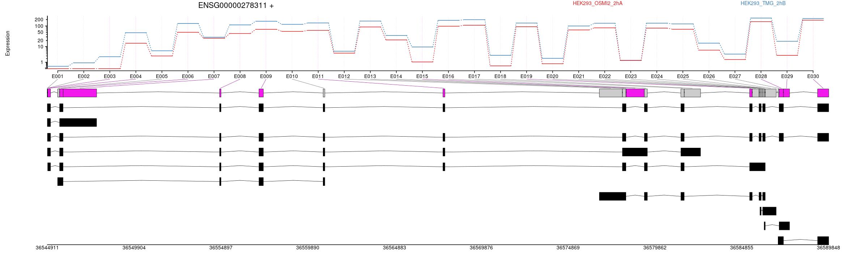This screenshot has width=868, height=253.
Task: Click genomic coordinate 36544911
Action: 47,248
